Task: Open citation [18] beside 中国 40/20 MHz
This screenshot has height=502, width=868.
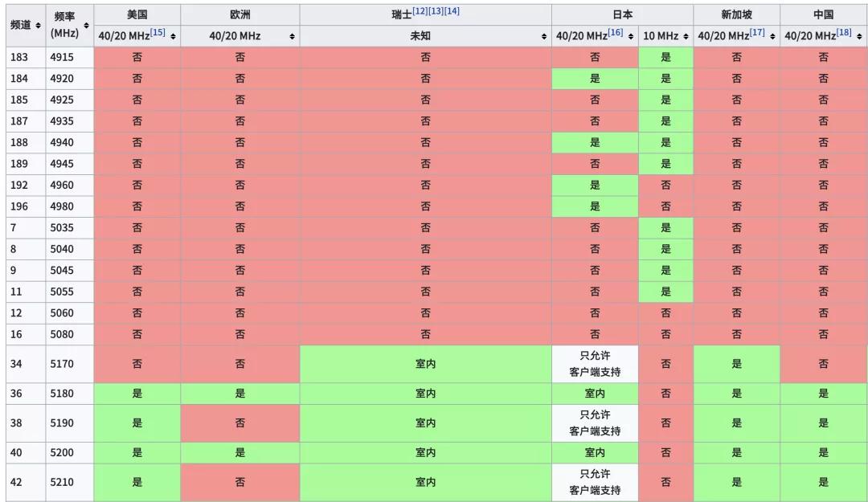Action: 842,33
